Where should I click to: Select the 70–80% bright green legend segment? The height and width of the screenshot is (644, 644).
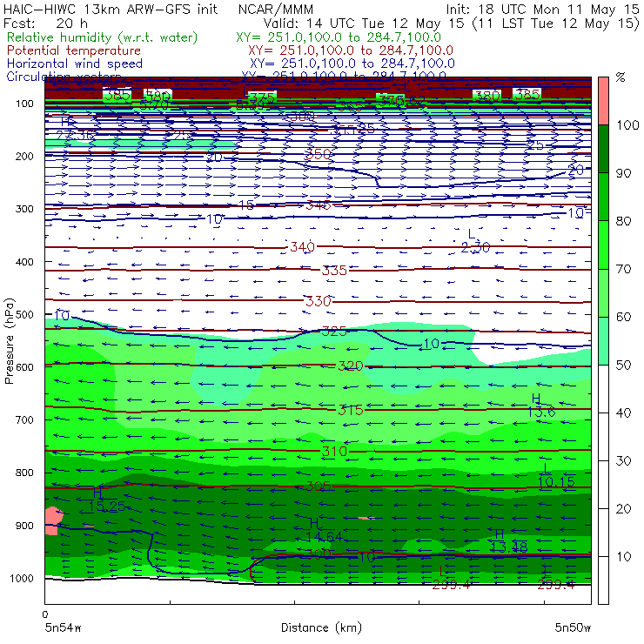point(603,245)
